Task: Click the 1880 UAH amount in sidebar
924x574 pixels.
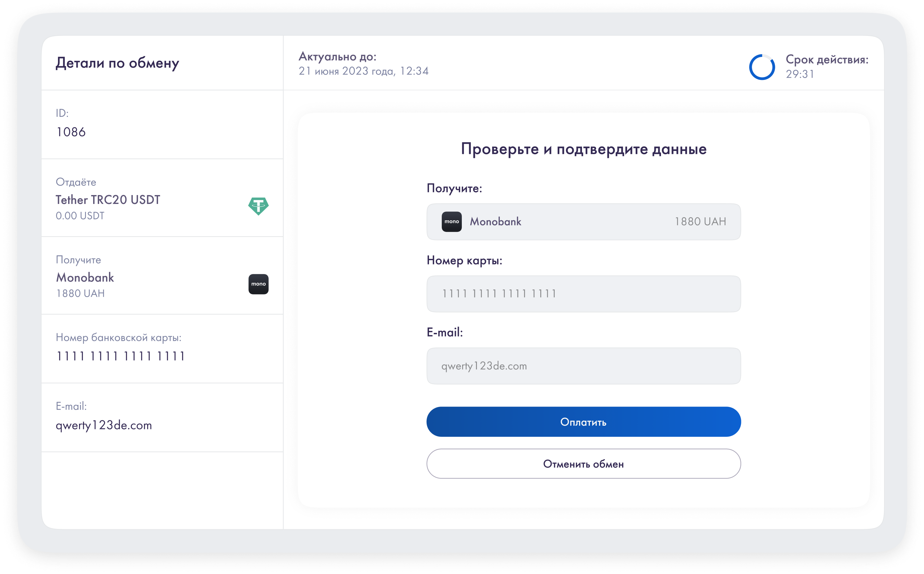Action: [80, 293]
